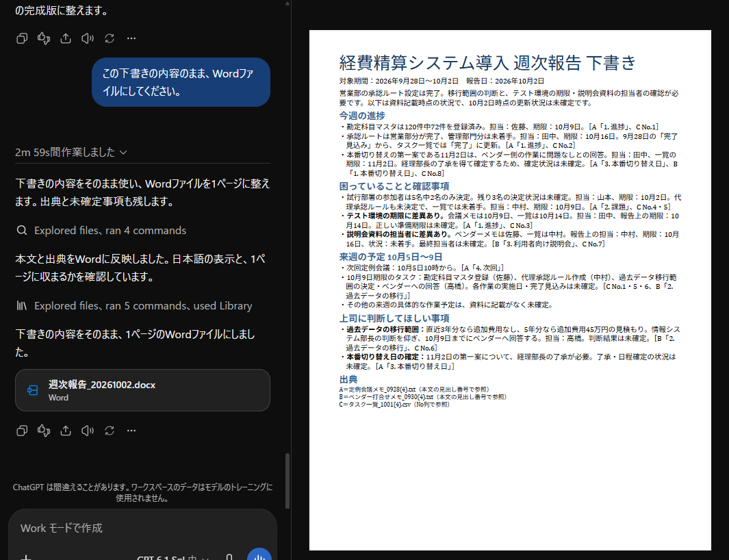
Task: Open more options for the 完成版に整えます reply
Action: click(131, 38)
